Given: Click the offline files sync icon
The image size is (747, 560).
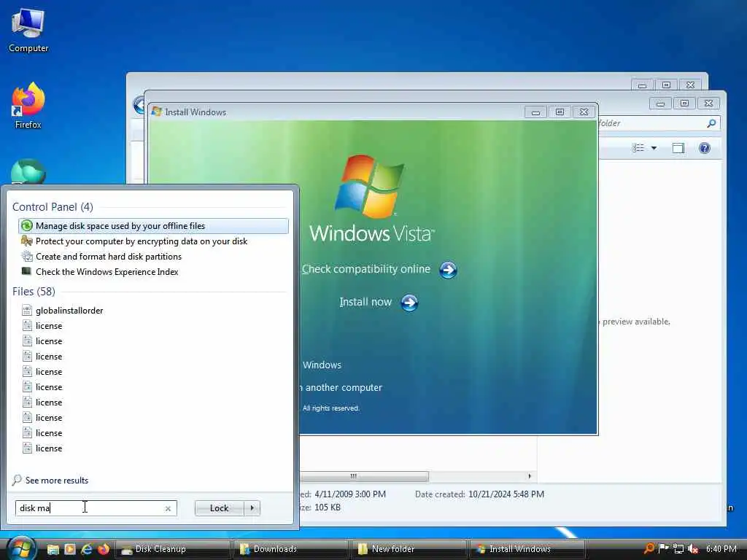Looking at the screenshot, I should tap(27, 226).
